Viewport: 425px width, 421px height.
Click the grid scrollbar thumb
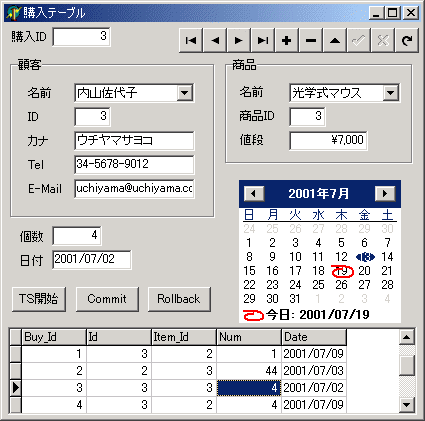click(x=407, y=365)
